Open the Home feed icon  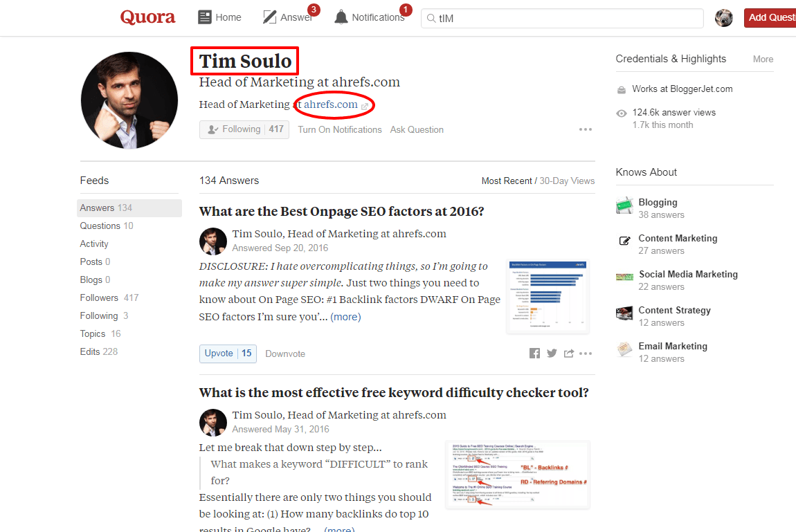tap(205, 17)
